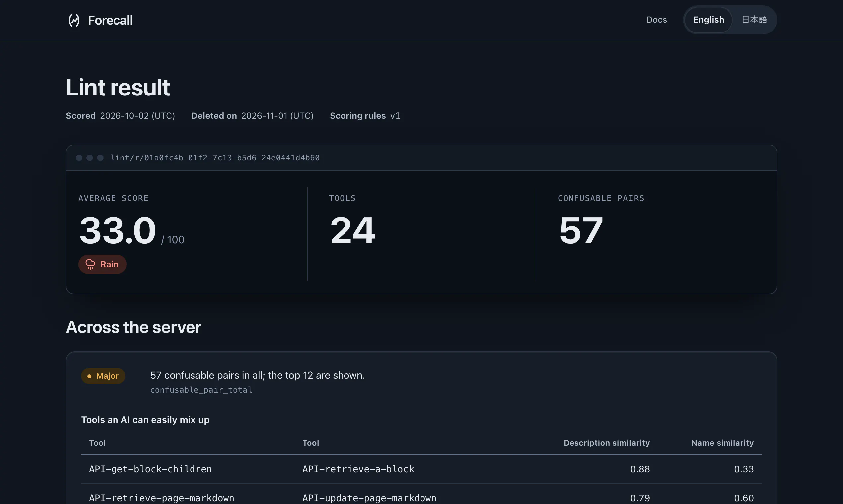Viewport: 843px width, 504px height.
Task: Click the CONFUSABLE PAIRS label
Action: click(601, 198)
